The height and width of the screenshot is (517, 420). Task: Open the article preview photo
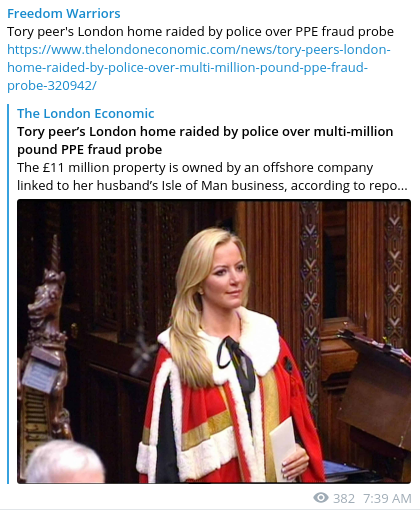coord(214,341)
